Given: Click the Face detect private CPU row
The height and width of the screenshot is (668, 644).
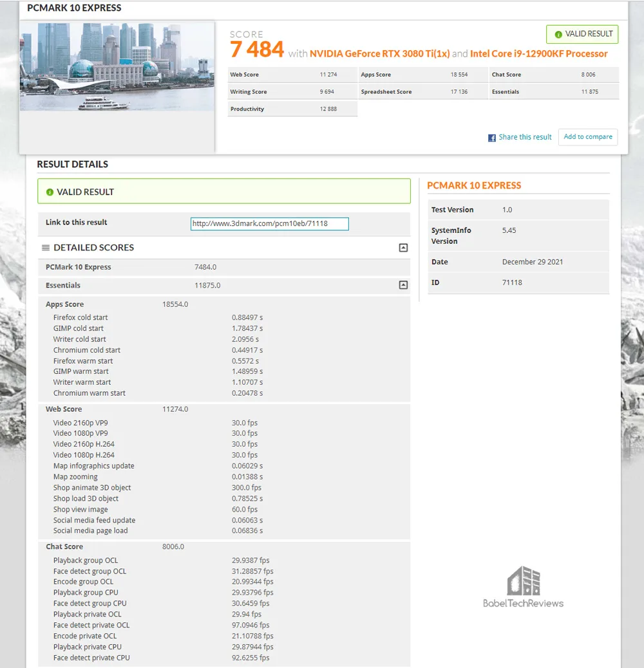Looking at the screenshot, I should tap(224, 658).
